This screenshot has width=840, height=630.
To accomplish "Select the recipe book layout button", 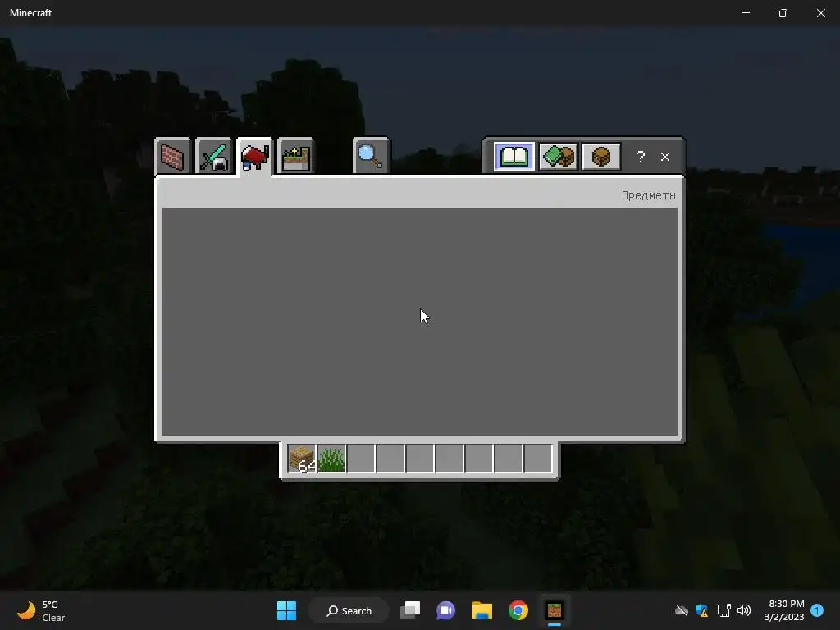I will coord(514,157).
